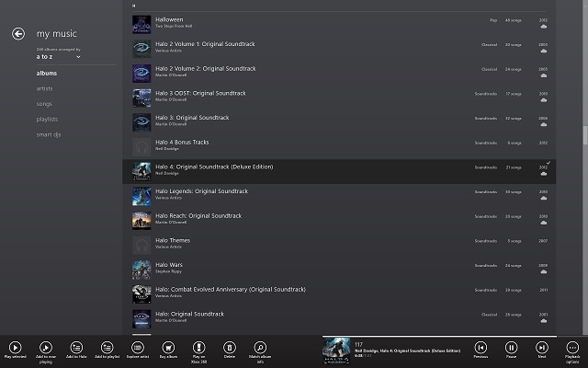Open the 'a to z' sort dropdown
Image resolution: width=588 pixels, height=368 pixels.
coord(59,57)
